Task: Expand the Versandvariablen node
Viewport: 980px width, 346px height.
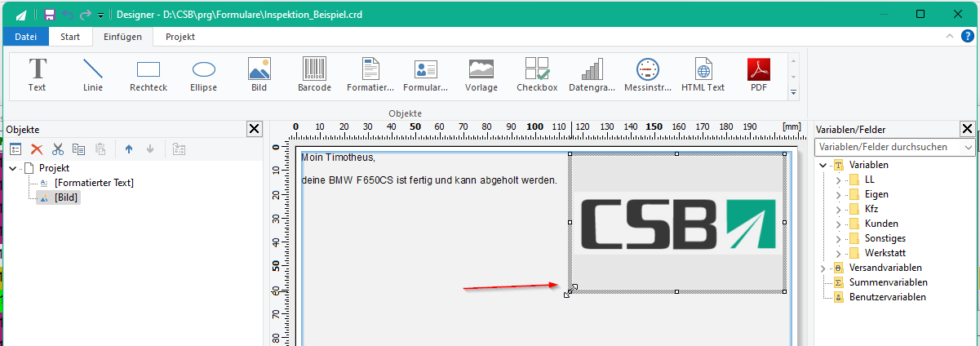Action: coord(823,268)
